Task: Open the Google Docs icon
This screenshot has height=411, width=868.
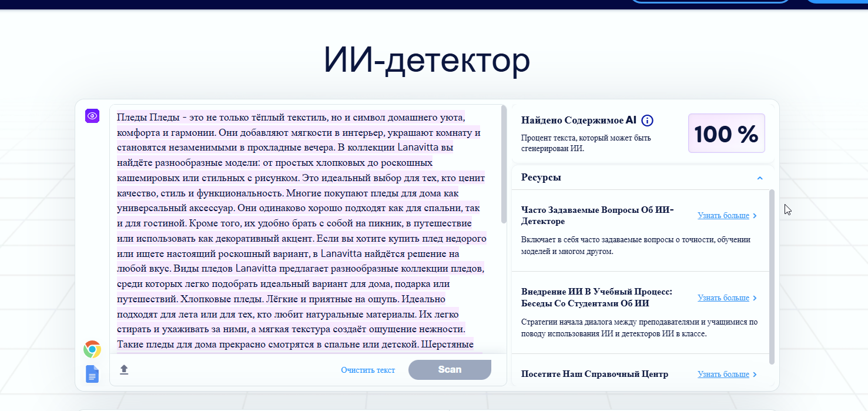Action: click(92, 374)
